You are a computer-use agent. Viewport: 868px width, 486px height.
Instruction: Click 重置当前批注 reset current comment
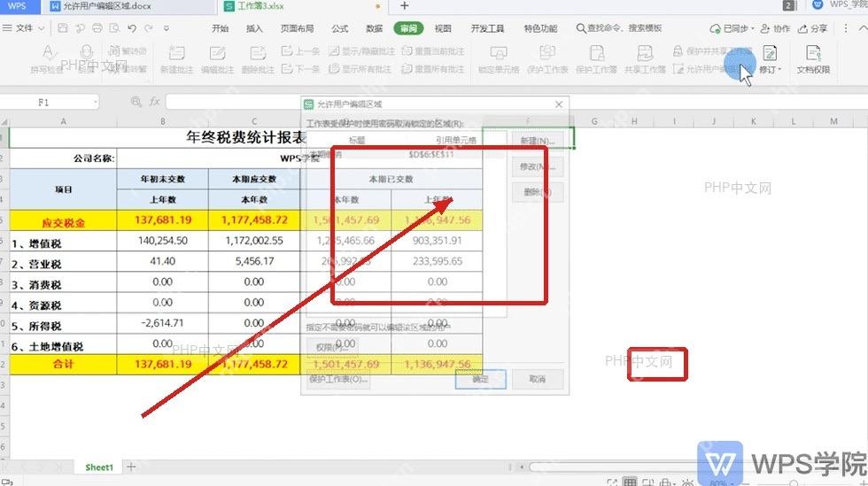pos(433,51)
